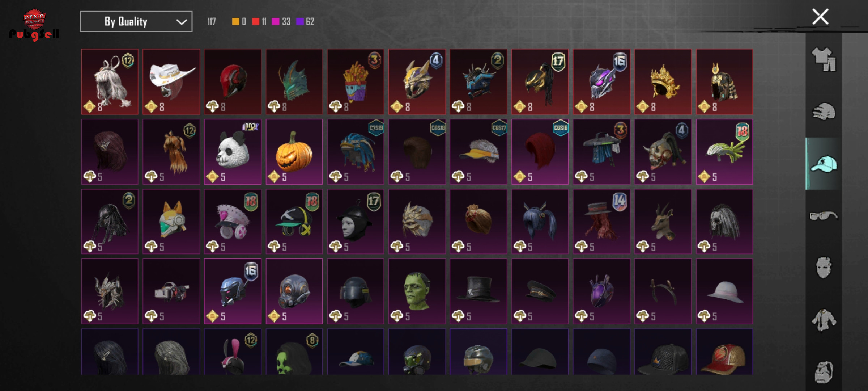Open the face mask category icon
The width and height of the screenshot is (868, 391).
824,268
